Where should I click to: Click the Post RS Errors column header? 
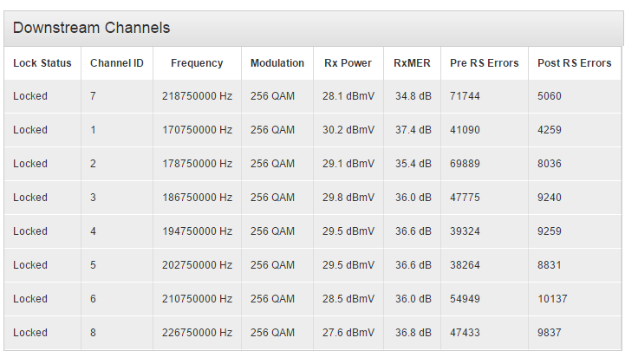coord(574,63)
